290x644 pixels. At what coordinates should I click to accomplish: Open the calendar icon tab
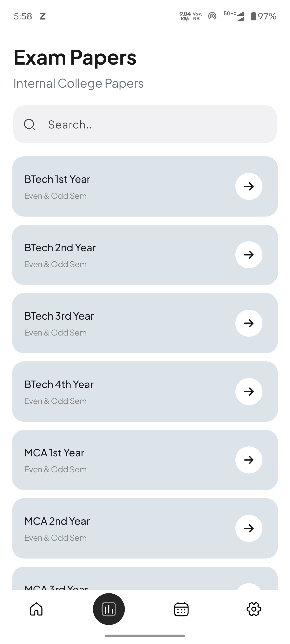[181, 609]
